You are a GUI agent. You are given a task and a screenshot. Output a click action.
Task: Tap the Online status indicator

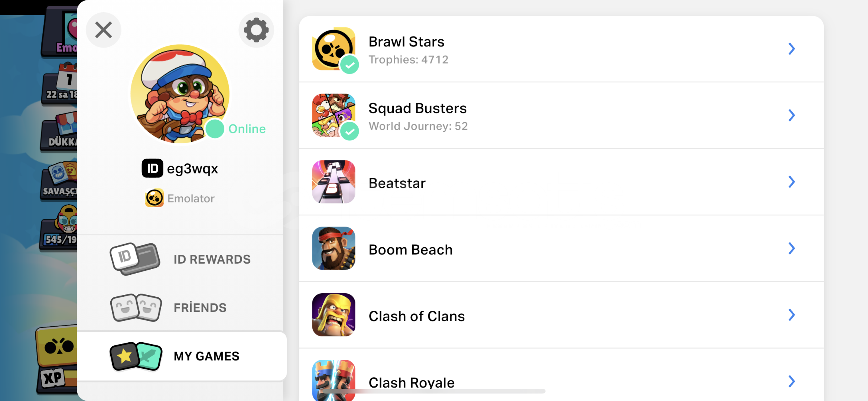coord(236,129)
